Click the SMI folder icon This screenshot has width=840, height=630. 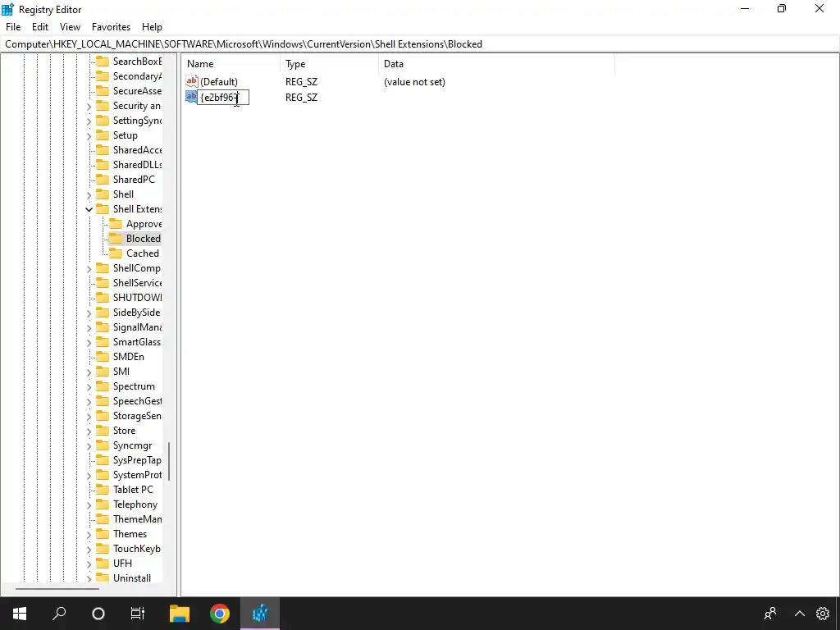pyautogui.click(x=103, y=372)
